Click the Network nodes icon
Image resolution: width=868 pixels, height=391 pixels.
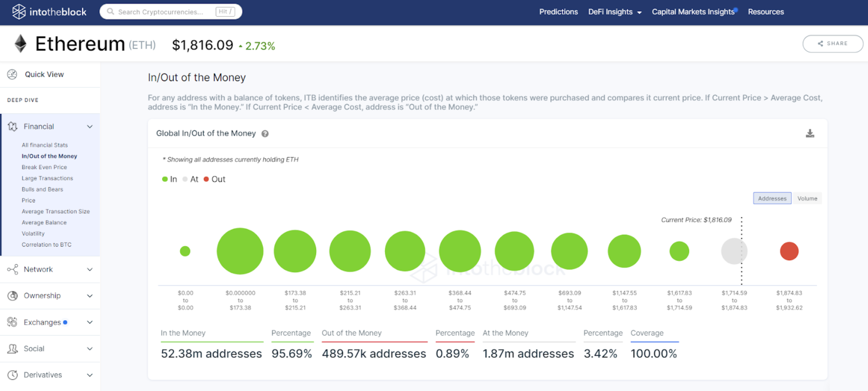13,269
